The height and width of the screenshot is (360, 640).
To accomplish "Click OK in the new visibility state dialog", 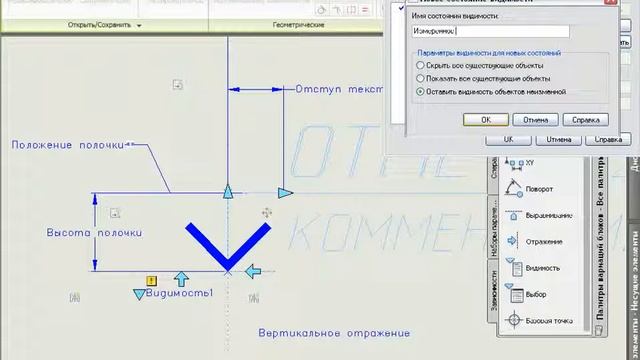I will 486,120.
